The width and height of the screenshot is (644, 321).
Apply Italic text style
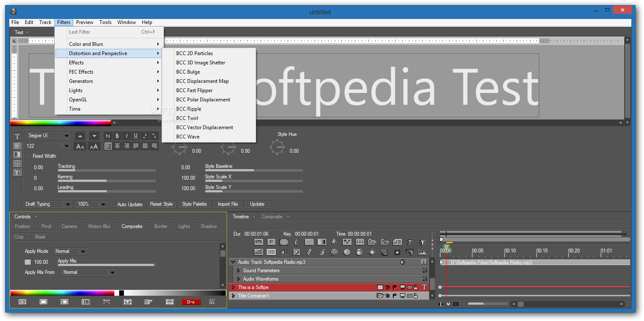coord(127,135)
